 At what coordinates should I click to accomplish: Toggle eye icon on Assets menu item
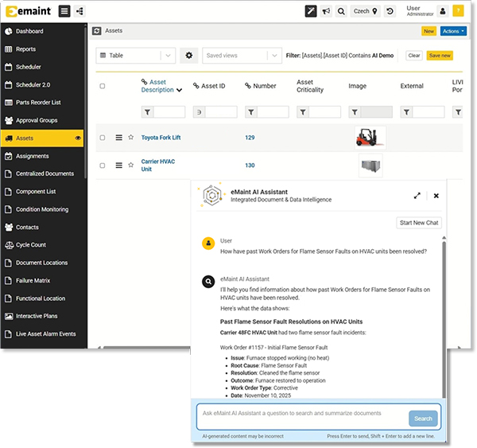(78, 138)
